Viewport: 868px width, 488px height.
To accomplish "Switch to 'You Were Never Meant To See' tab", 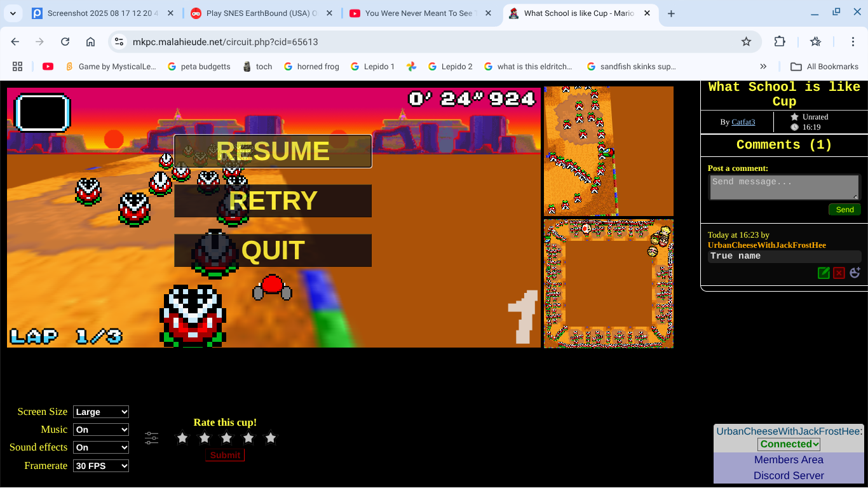I will (x=419, y=13).
